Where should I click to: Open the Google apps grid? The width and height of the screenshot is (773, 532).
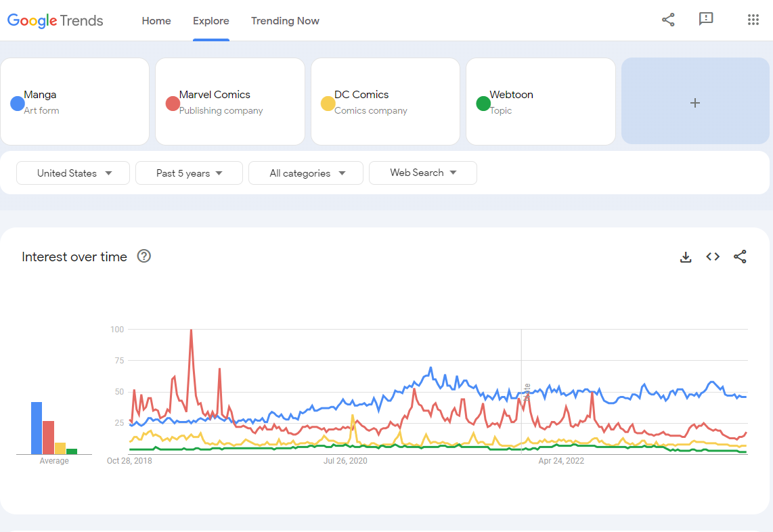(753, 20)
